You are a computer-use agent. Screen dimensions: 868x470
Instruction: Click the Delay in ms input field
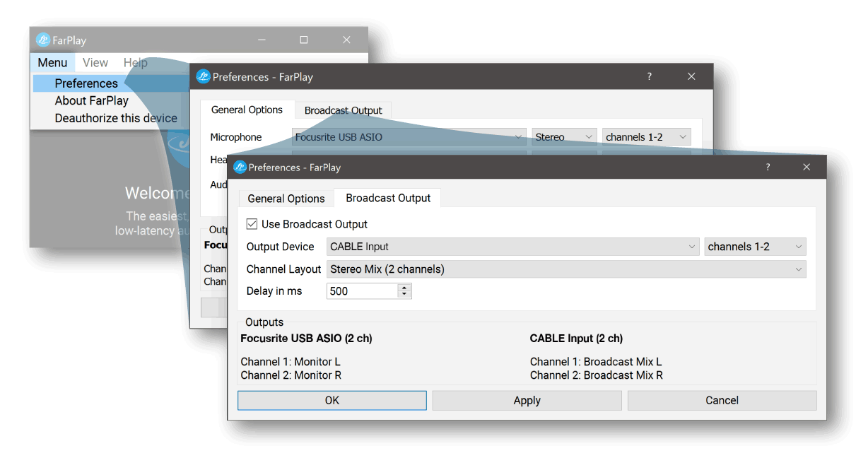coord(361,291)
